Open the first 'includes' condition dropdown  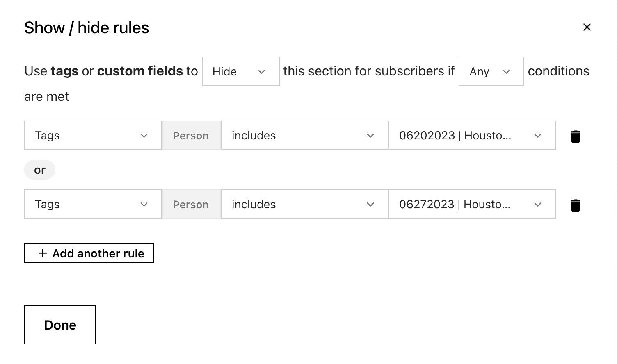point(304,136)
